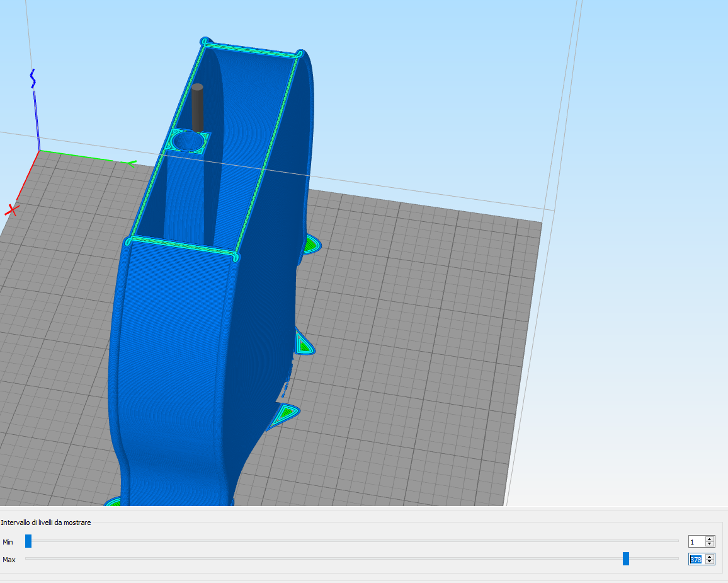The image size is (728, 583).
Task: Decrease the Max layer value with the down arrow
Action: pyautogui.click(x=710, y=562)
